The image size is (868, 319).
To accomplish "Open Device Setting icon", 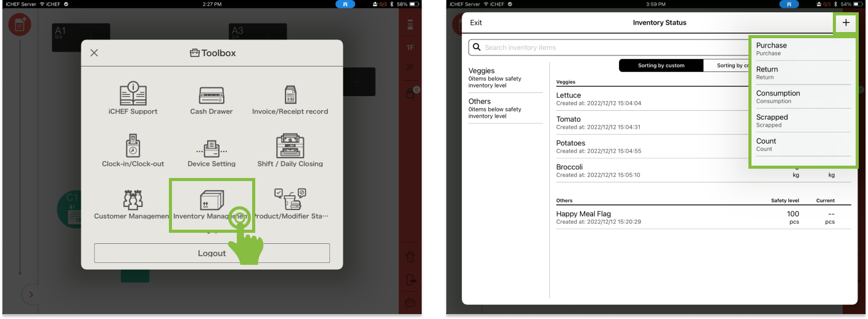I will point(211,151).
